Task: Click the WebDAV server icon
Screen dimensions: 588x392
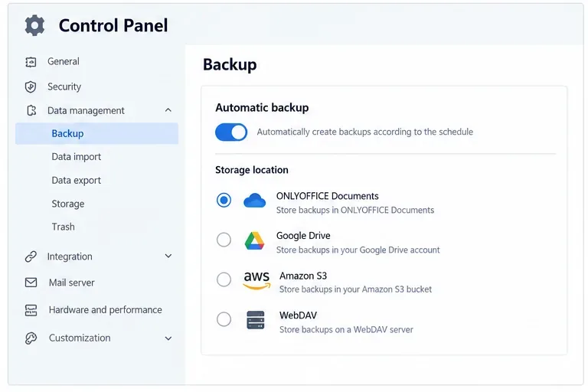Action: tap(256, 320)
